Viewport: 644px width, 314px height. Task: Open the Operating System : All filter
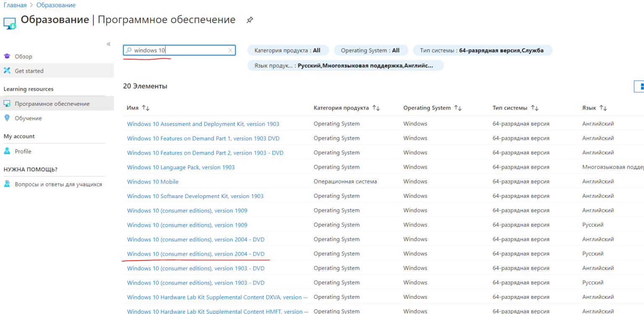click(370, 50)
